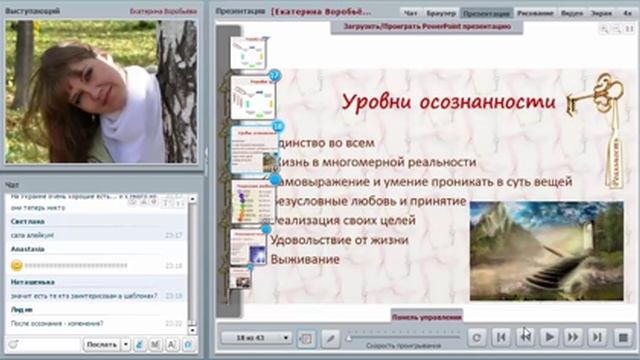Click the presenter webcam video
This screenshot has height=360, width=640.
click(101, 92)
